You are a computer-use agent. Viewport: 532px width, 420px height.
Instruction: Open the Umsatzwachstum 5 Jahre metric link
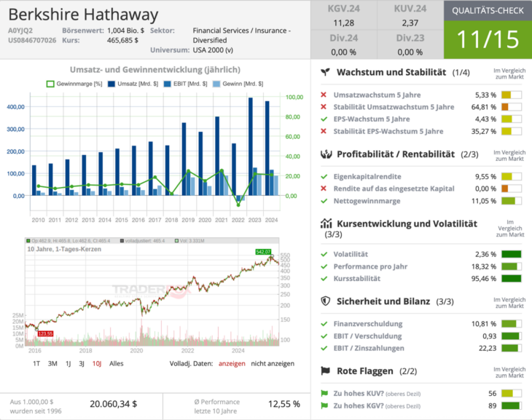click(x=377, y=95)
